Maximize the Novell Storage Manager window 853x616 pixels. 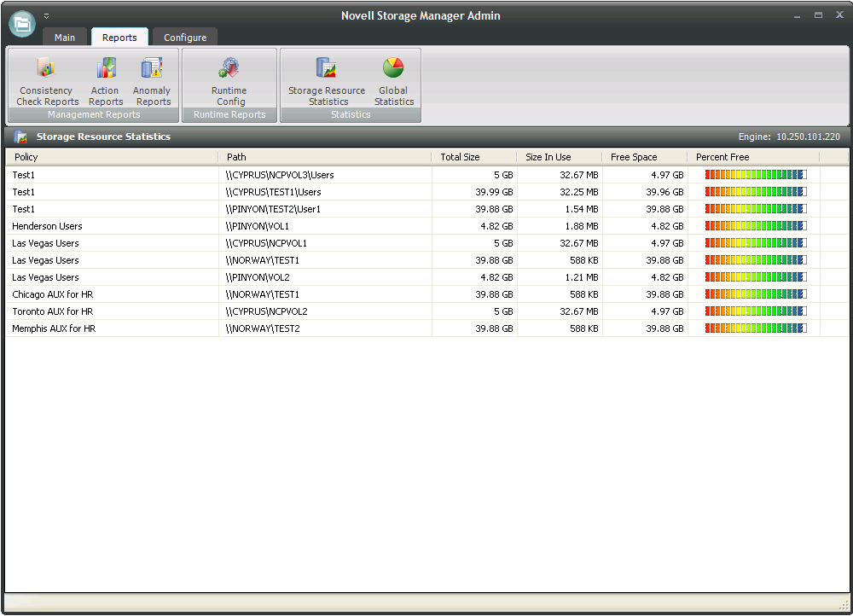[818, 15]
